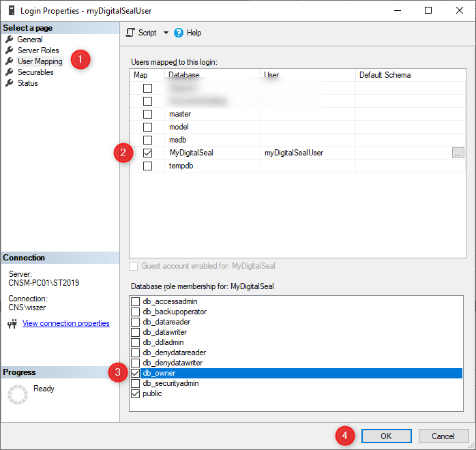Image resolution: width=476 pixels, height=450 pixels.
Task: Open the General page
Action: [x=30, y=40]
